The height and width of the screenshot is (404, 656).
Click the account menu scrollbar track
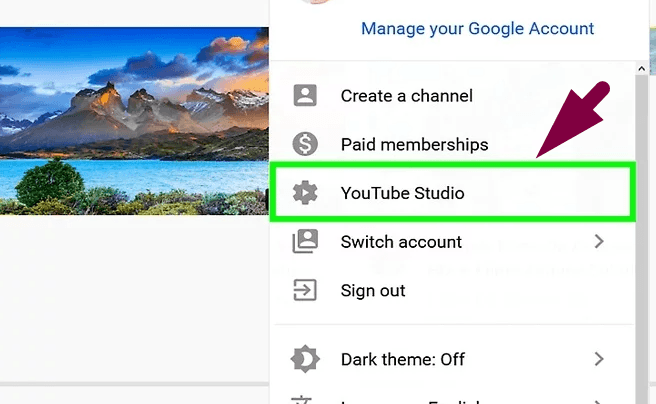click(641, 239)
